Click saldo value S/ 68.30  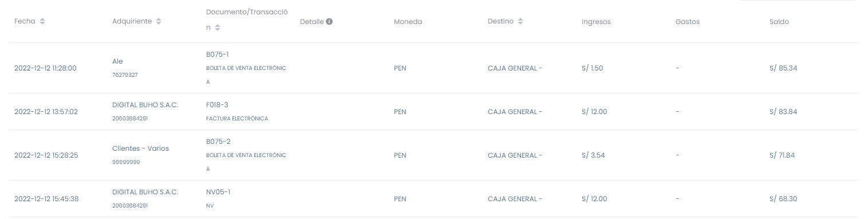coord(783,199)
